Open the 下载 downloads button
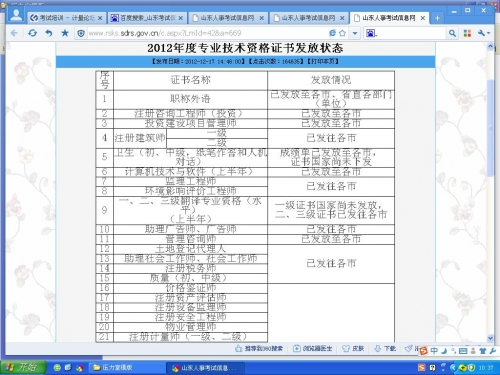Image resolution: width=500 pixels, height=375 pixels. click(385, 349)
